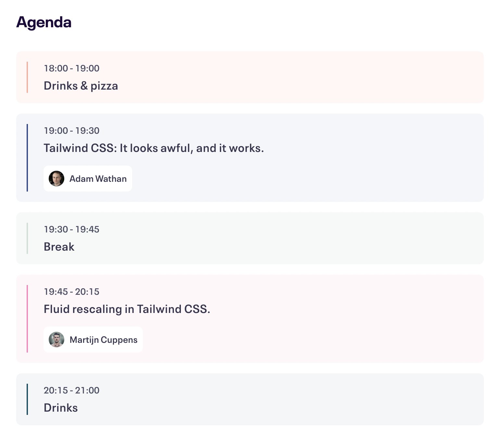Open the Martijn Cuppens speaker chip

tap(103, 340)
